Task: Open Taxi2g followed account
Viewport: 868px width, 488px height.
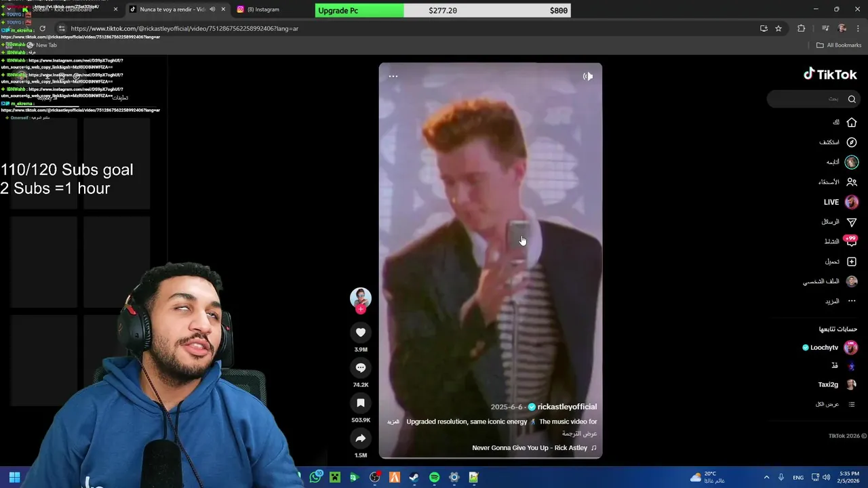Action: point(837,384)
